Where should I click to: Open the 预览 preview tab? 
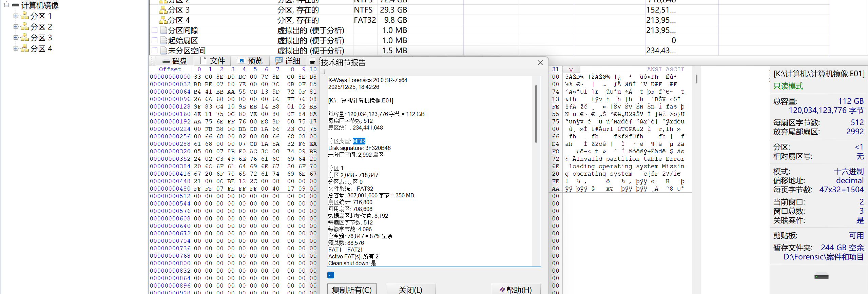pyautogui.click(x=250, y=61)
